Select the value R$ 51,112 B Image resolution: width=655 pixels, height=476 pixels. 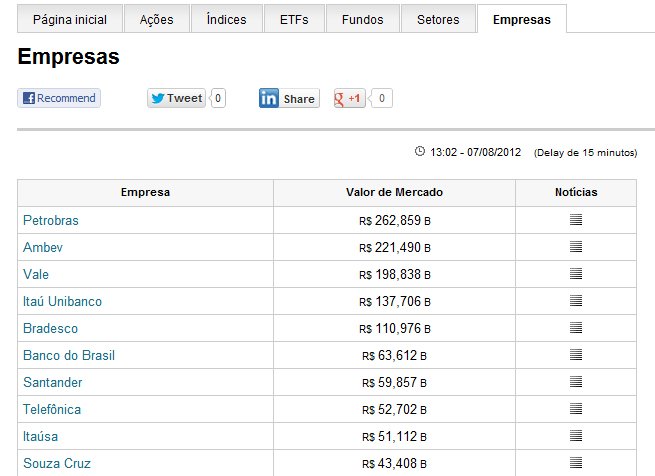[394, 436]
